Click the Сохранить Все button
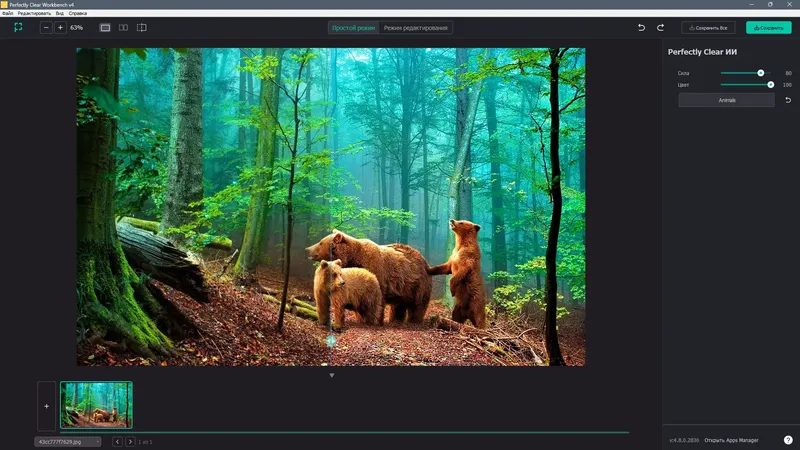 (708, 28)
